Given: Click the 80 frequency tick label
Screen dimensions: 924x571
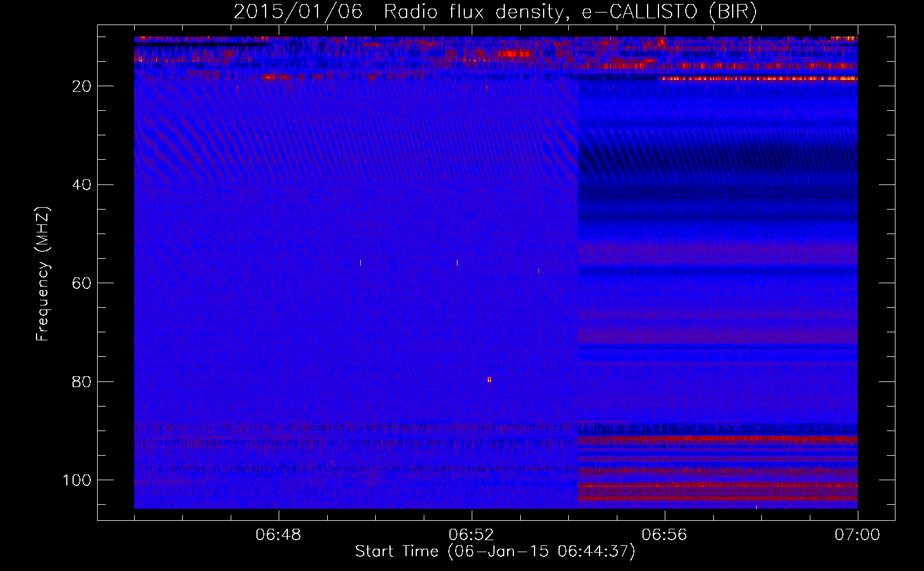Looking at the screenshot, I should click(82, 382).
